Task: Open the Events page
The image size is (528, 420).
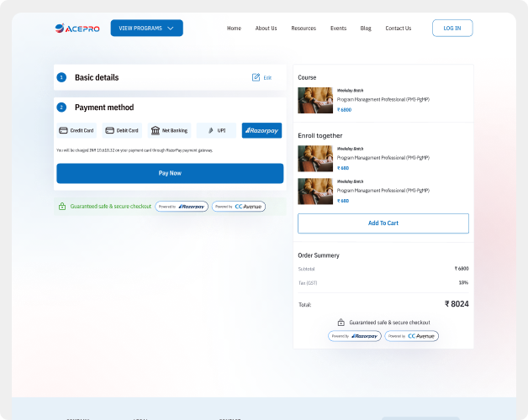Action: pyautogui.click(x=338, y=29)
